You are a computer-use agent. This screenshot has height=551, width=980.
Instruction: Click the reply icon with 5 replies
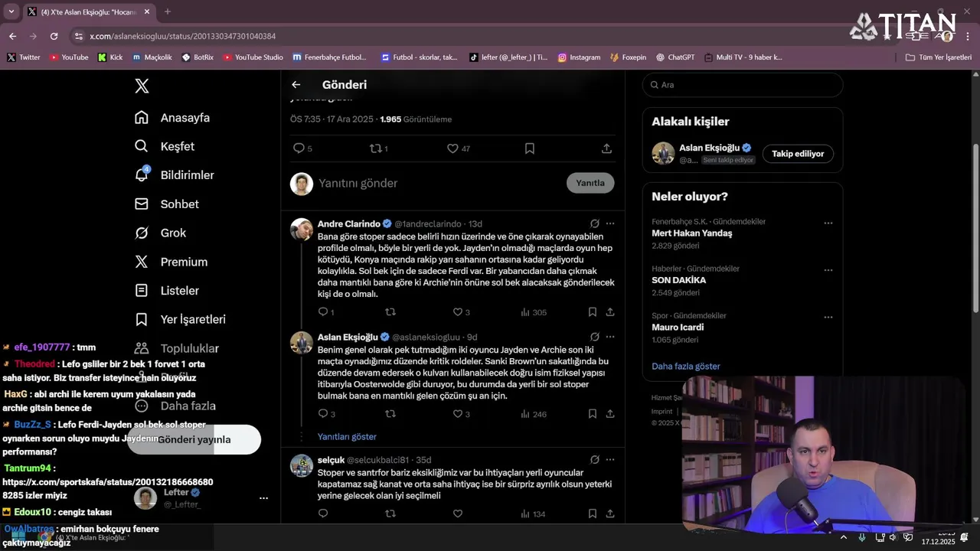click(302, 148)
